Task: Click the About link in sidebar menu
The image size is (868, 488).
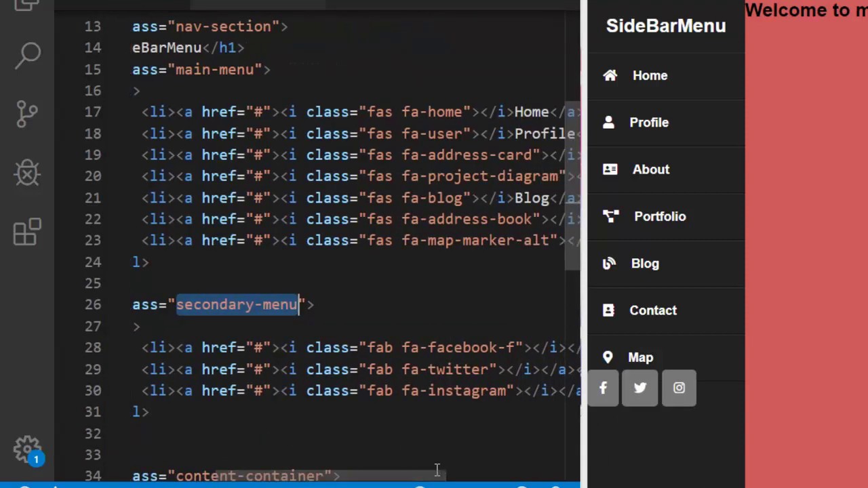Action: 651,169
